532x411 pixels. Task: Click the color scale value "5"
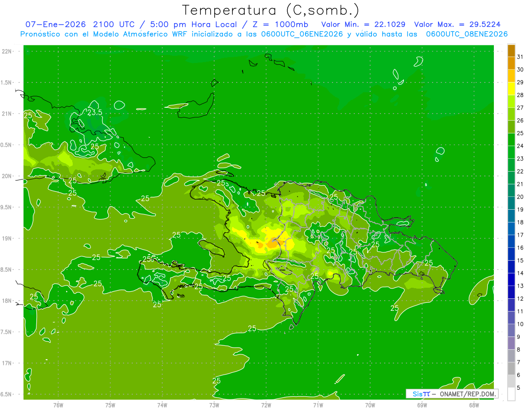pyautogui.click(x=519, y=388)
